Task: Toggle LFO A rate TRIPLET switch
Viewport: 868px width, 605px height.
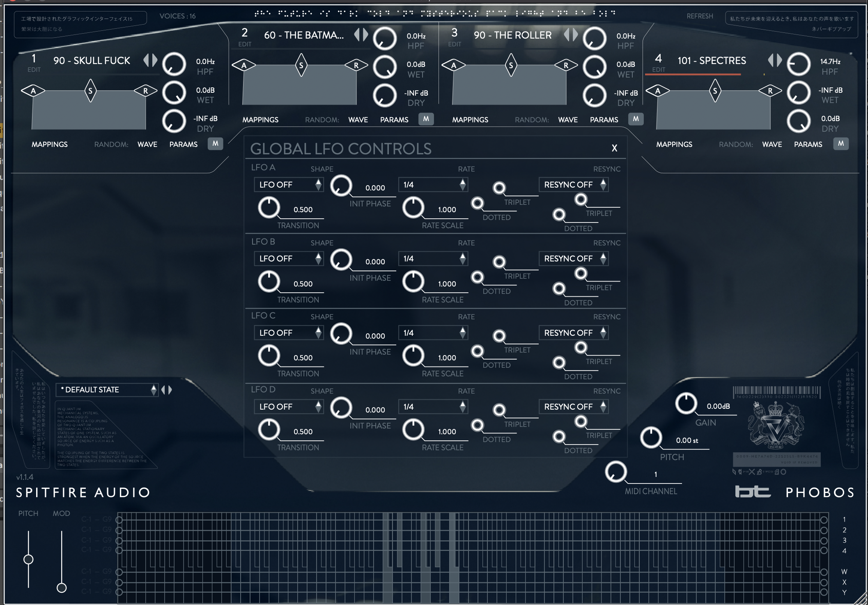Action: 499,188
